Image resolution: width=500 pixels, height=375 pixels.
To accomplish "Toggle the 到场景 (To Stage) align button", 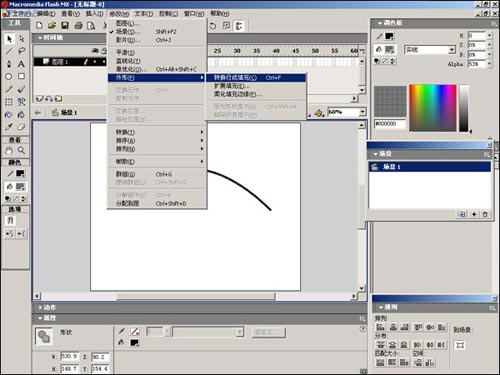I will click(460, 345).
